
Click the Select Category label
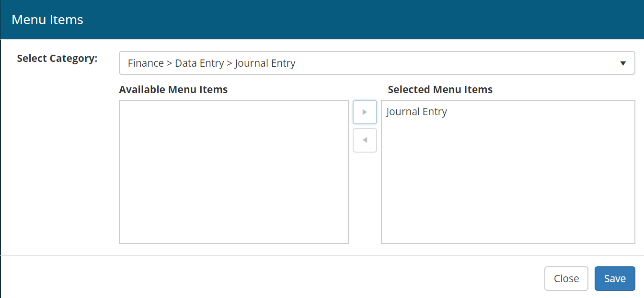coord(57,59)
